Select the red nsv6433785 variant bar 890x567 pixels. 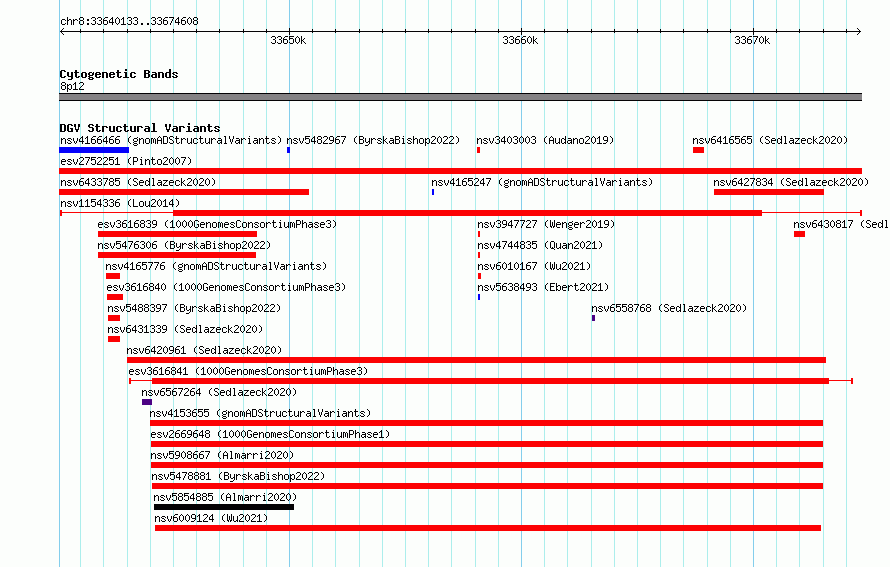pyautogui.click(x=184, y=192)
